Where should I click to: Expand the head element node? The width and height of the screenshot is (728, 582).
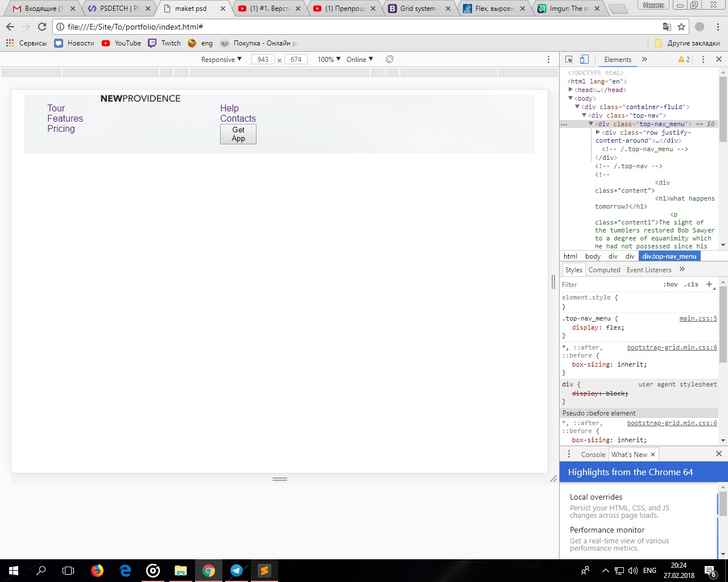pyautogui.click(x=570, y=90)
